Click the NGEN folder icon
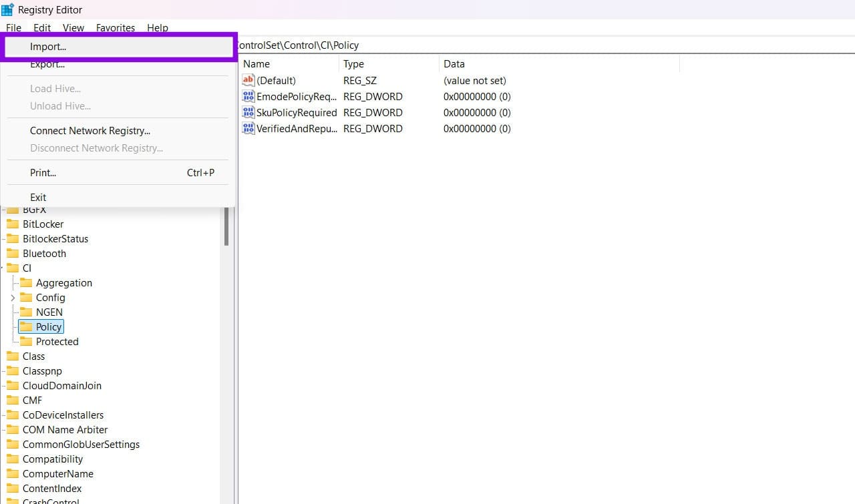The width and height of the screenshot is (855, 504). coord(26,312)
